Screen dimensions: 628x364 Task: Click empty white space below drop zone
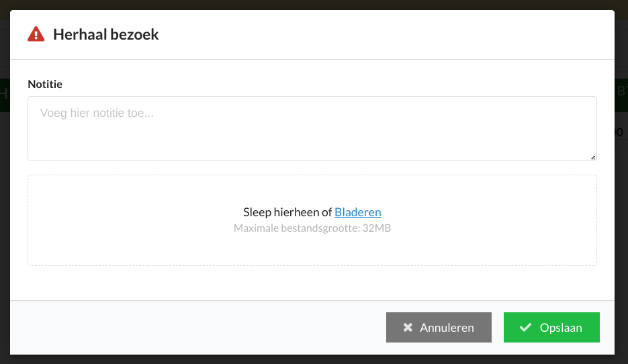tap(312, 283)
